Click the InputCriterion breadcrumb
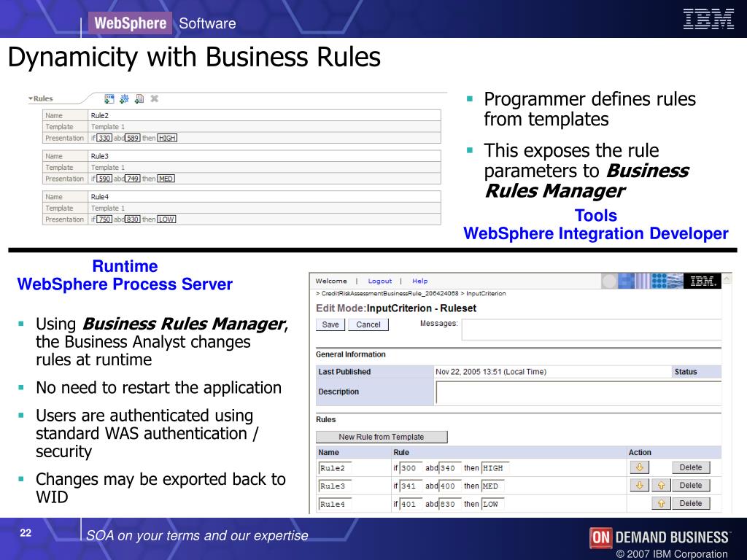 tap(486, 293)
